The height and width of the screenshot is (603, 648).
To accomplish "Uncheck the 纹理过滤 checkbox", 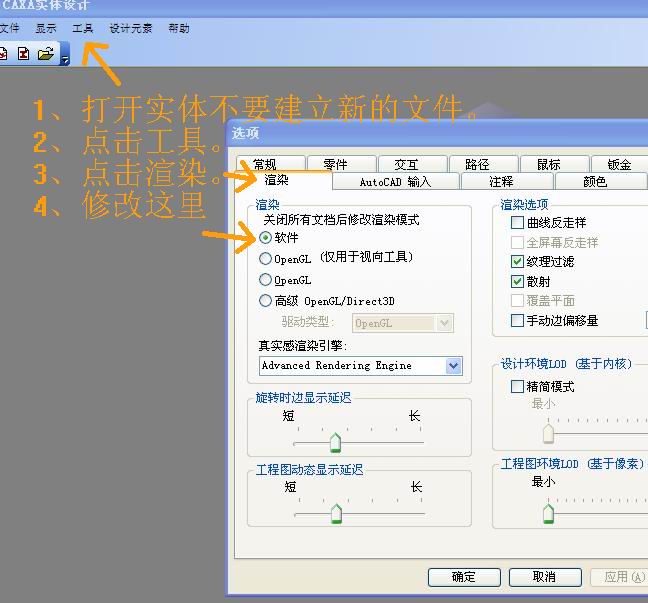I will 517,262.
